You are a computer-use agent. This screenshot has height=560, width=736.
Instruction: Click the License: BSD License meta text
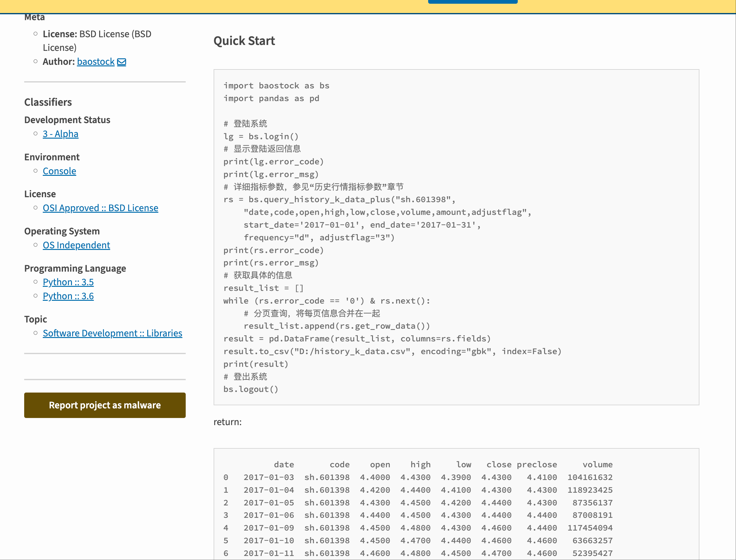97,41
